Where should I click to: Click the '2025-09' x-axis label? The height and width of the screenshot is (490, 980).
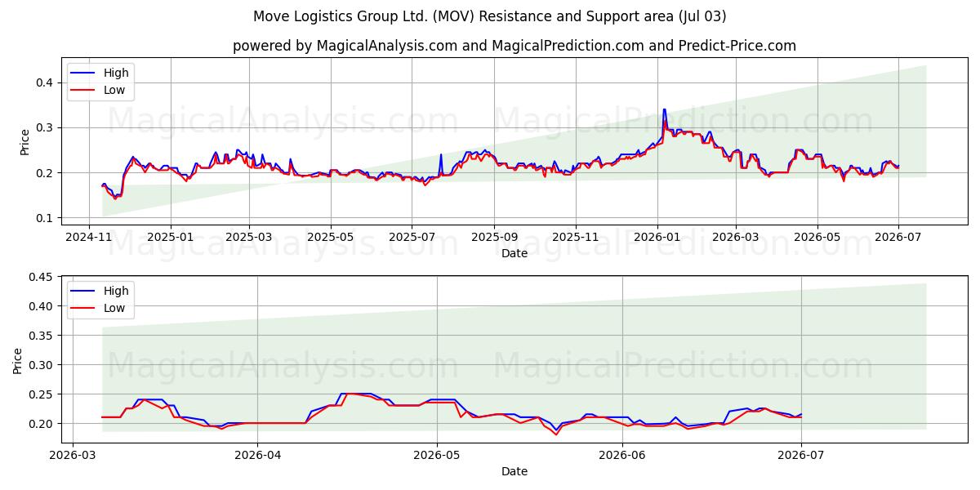[x=494, y=238]
